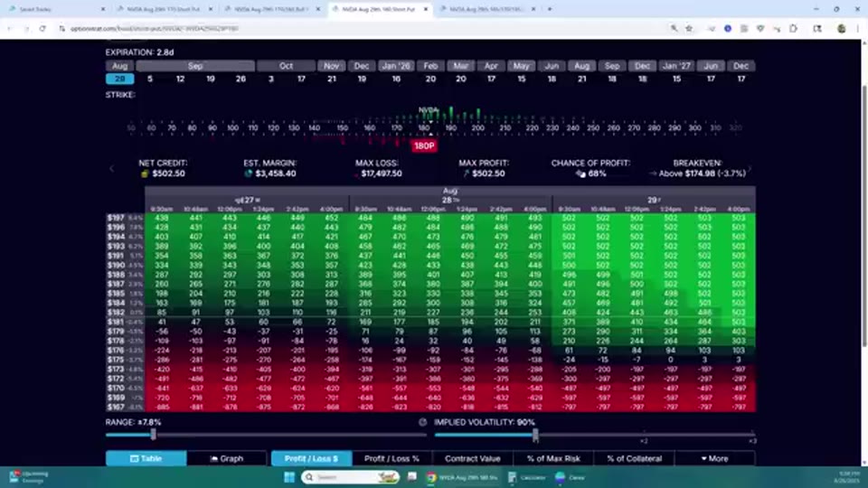Viewport: 868px width, 488px height.
Task: Open the NVDA Aug 29th 170 Short Put tab
Action: (x=162, y=9)
